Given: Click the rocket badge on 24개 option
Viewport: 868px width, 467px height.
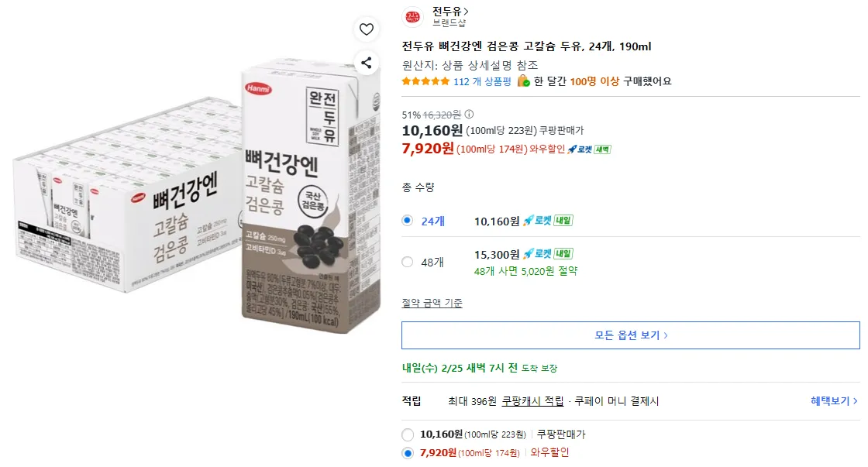Looking at the screenshot, I should [x=548, y=221].
